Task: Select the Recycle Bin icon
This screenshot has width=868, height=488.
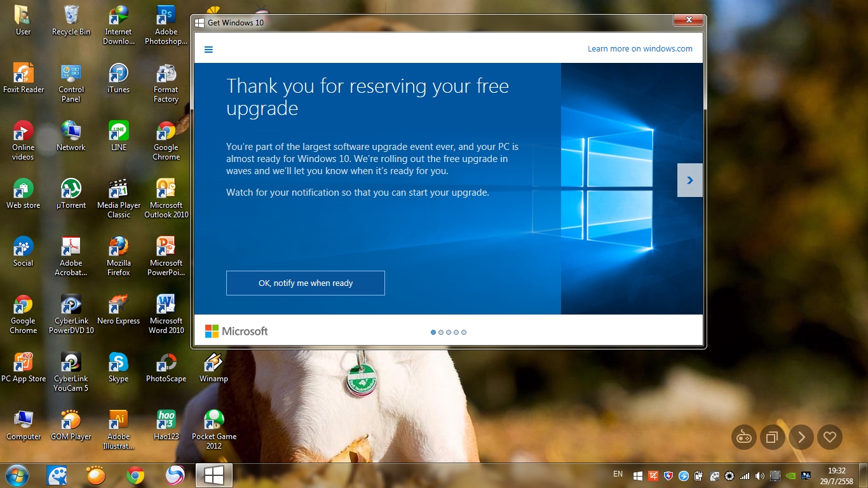Action: tap(71, 20)
